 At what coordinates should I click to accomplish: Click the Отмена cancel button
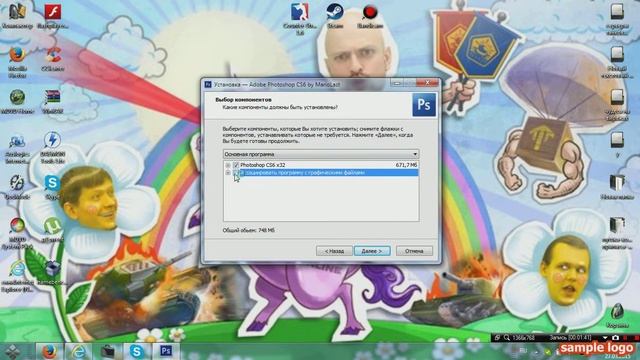pyautogui.click(x=414, y=251)
